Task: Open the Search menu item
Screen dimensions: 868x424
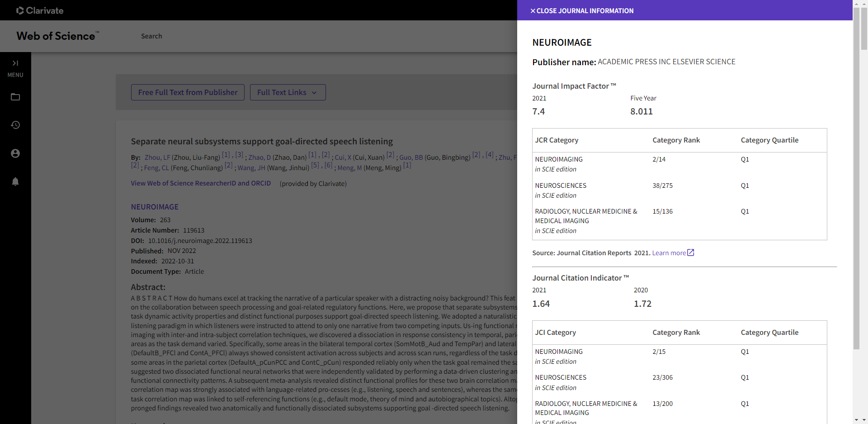Action: click(x=151, y=36)
